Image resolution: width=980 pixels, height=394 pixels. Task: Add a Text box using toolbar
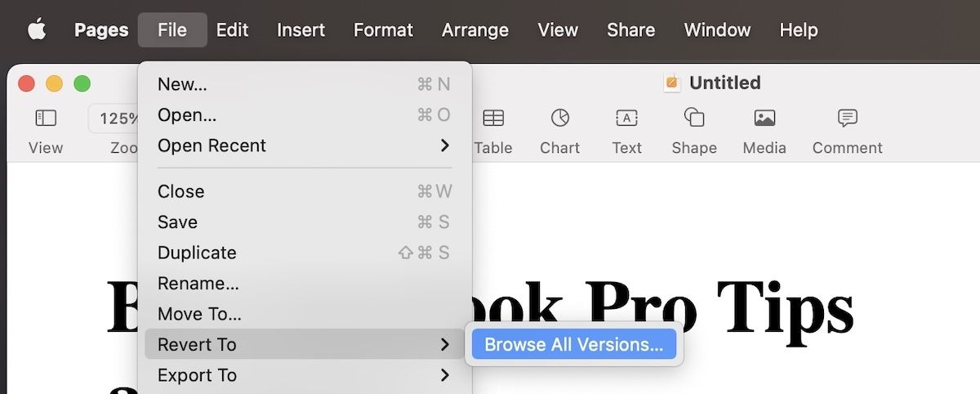[626, 119]
